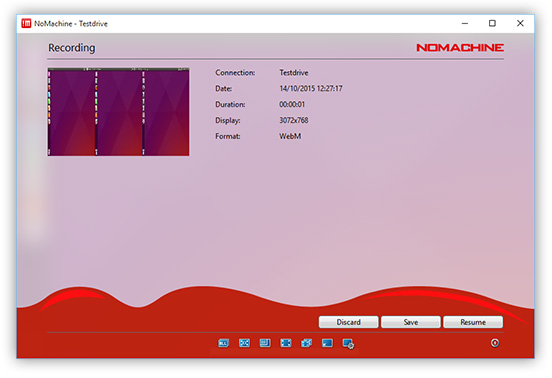Click the third icon in bottom toolbar
Image resolution: width=552 pixels, height=378 pixels.
265,343
